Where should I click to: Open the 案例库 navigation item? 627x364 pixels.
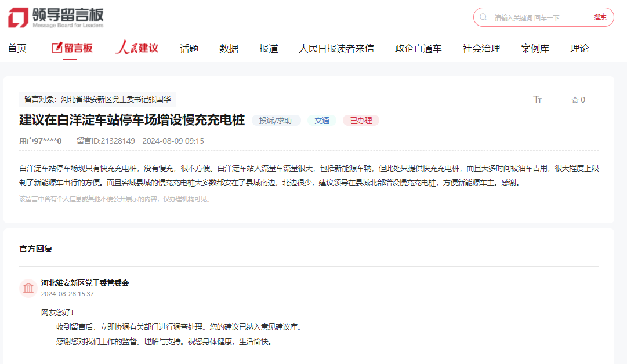[x=535, y=48]
